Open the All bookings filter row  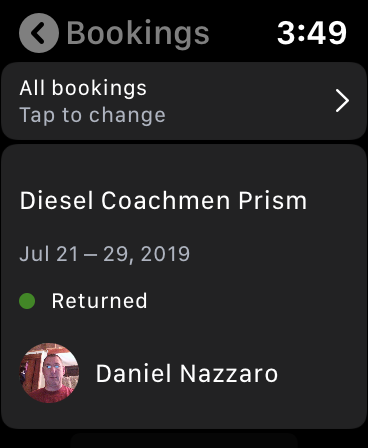pos(184,101)
